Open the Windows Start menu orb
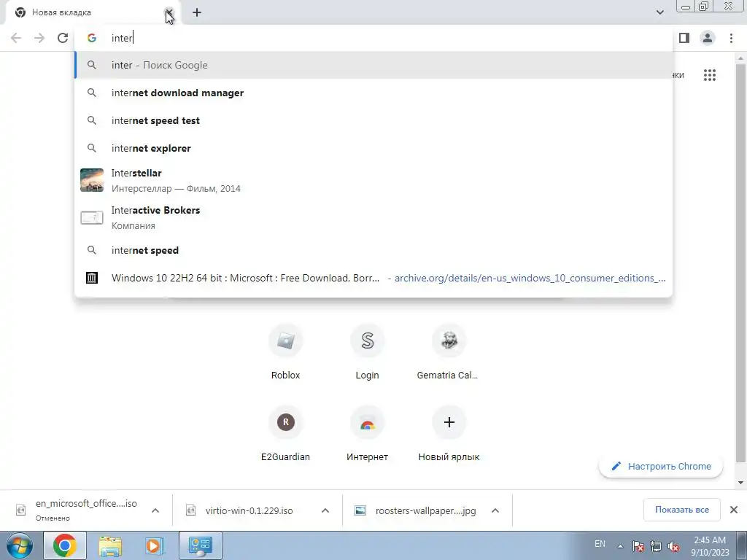 pos(19,545)
